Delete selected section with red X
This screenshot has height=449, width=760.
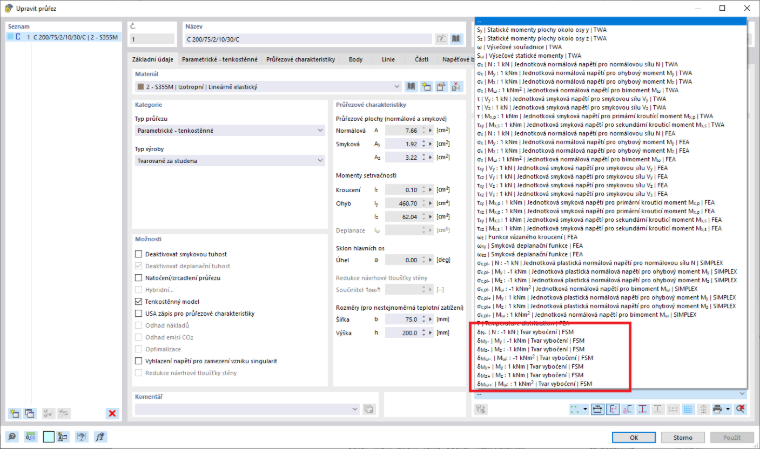coord(112,414)
